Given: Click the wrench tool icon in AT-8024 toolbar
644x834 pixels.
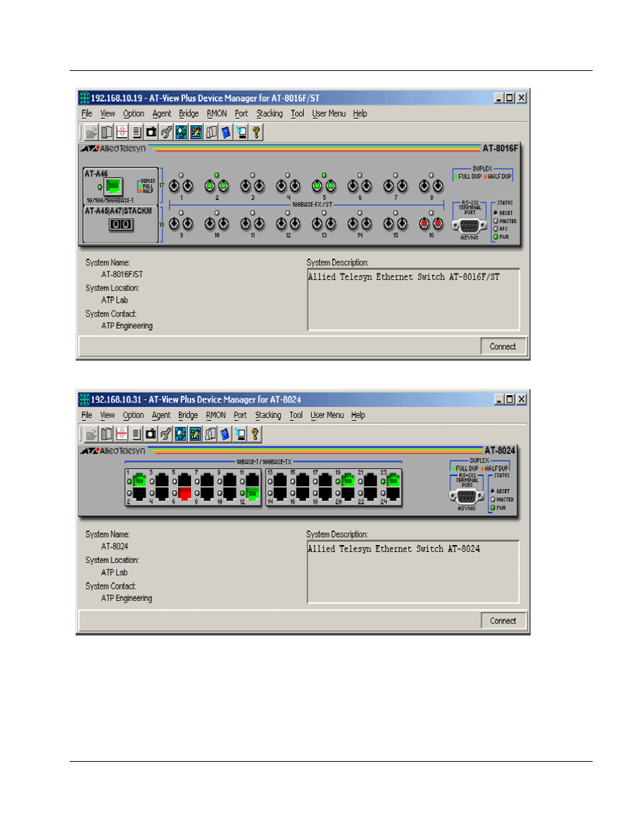Looking at the screenshot, I should click(165, 434).
